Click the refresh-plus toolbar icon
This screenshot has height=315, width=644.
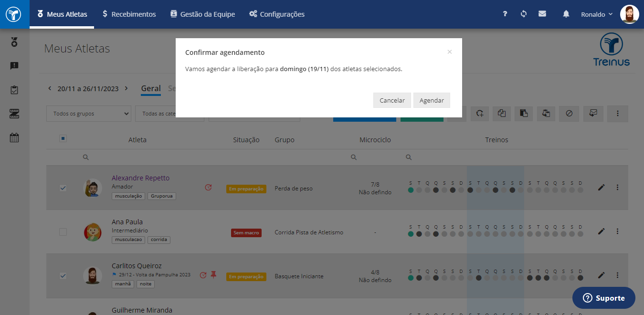point(480,114)
